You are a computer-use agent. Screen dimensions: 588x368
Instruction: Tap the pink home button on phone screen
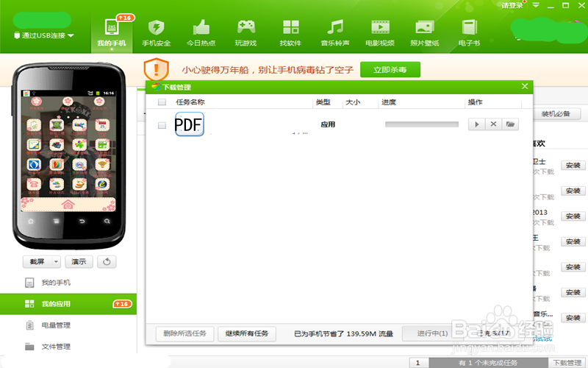68,205
